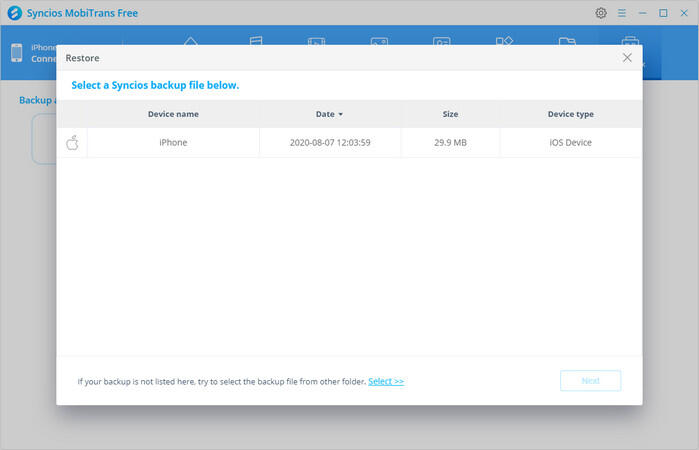Click the contacts icon in the top toolbar
699x450 pixels.
(x=441, y=44)
